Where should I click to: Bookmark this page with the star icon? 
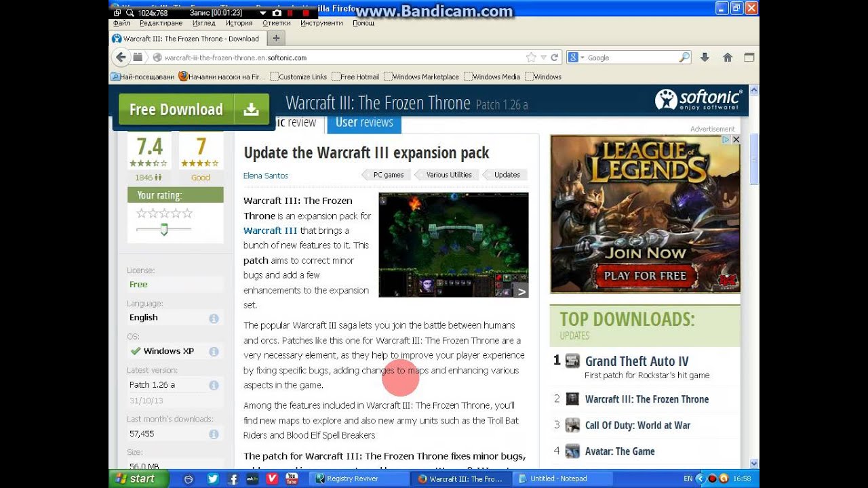coord(531,58)
